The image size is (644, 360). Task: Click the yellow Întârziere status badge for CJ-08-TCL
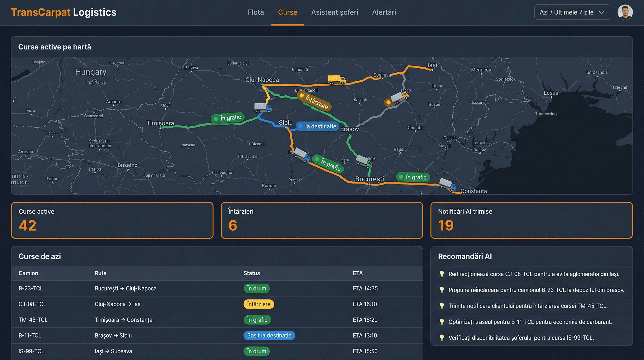pos(259,304)
